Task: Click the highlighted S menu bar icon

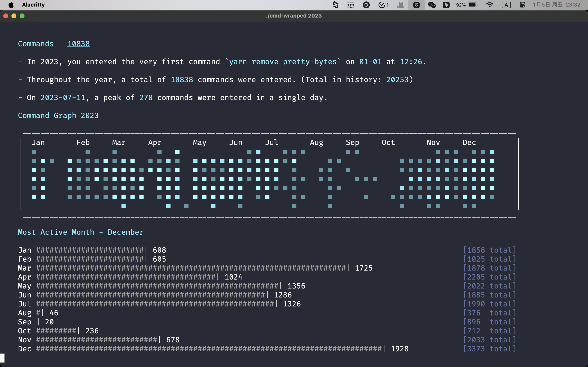Action: pyautogui.click(x=416, y=5)
